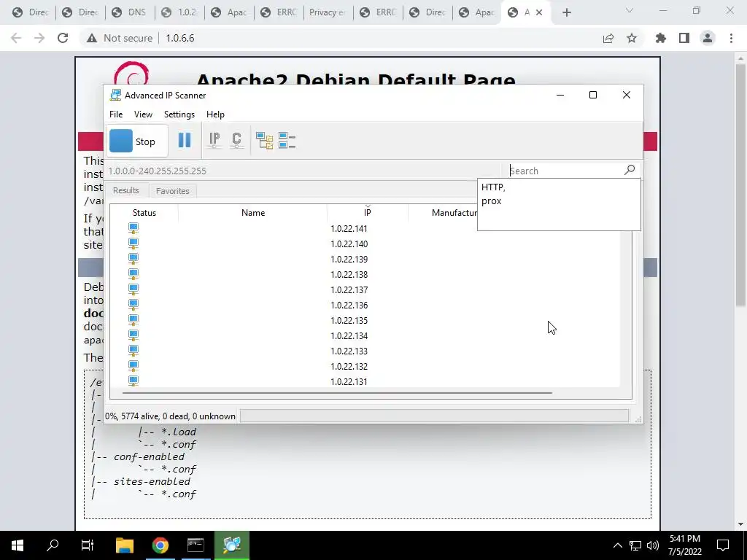The width and height of the screenshot is (747, 560).
Task: Click Chrome's back navigation arrow
Action: 16,38
